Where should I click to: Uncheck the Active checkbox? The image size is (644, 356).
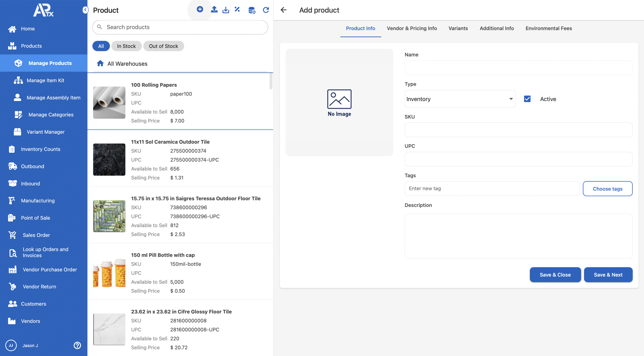point(527,99)
